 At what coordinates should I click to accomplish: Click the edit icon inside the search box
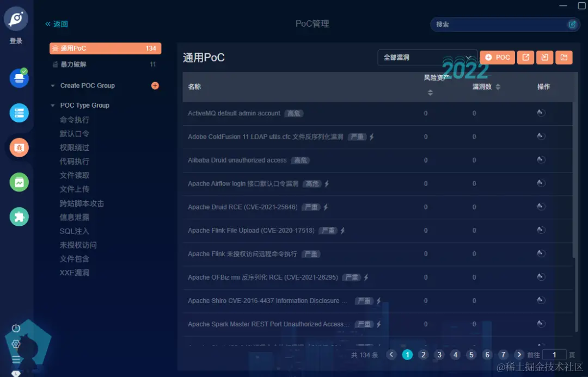click(572, 24)
